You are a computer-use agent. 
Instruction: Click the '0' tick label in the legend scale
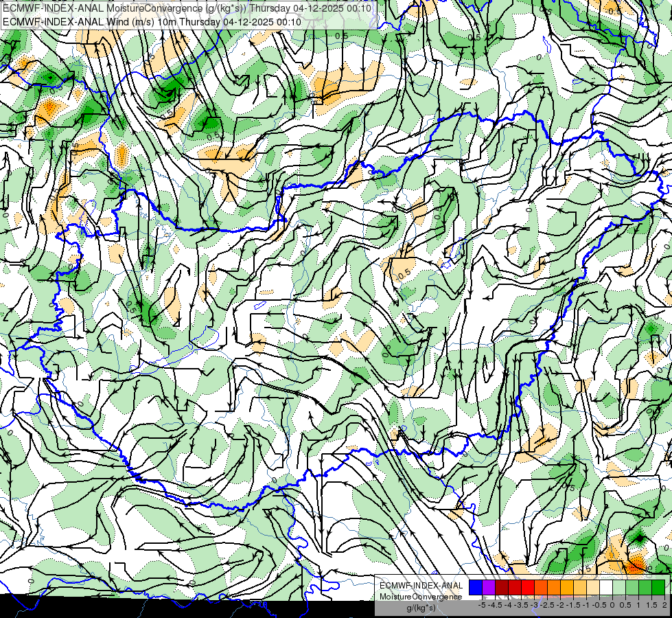[x=612, y=605]
